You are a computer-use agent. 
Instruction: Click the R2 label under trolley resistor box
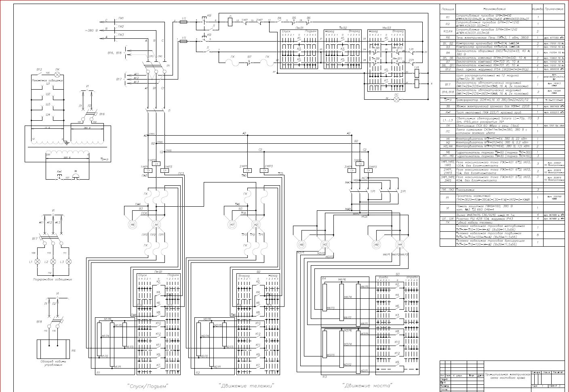pyautogui.click(x=197, y=373)
